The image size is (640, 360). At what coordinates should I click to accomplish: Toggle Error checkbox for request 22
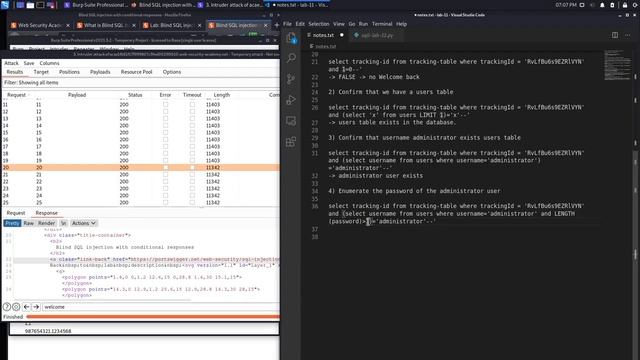tap(165, 181)
